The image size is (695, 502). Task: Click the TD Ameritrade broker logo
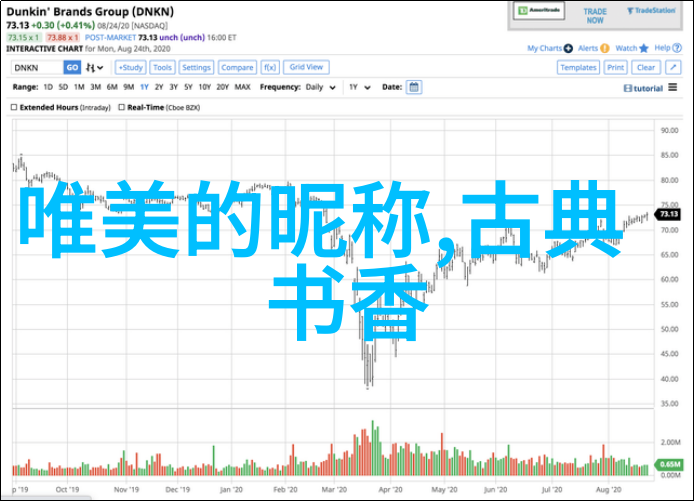[539, 11]
